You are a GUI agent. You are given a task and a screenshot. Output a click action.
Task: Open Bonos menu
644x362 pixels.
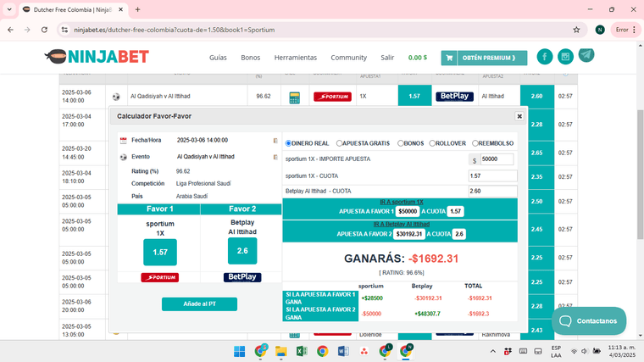pos(251,58)
